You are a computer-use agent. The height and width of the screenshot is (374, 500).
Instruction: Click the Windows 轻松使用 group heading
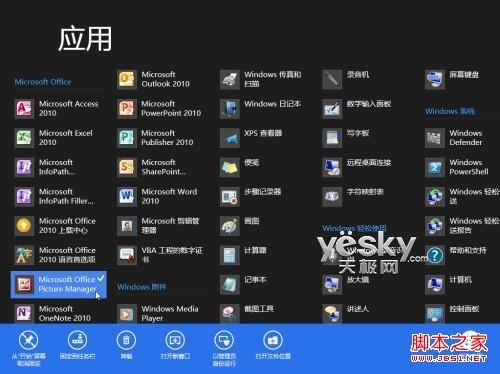click(x=354, y=228)
